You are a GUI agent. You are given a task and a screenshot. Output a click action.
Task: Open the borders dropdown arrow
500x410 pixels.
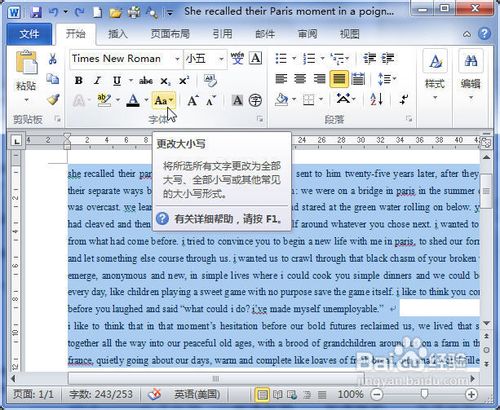321,99
